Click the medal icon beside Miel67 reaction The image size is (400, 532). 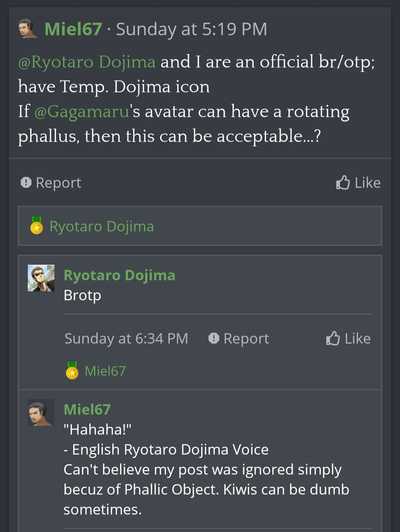pyautogui.click(x=72, y=371)
